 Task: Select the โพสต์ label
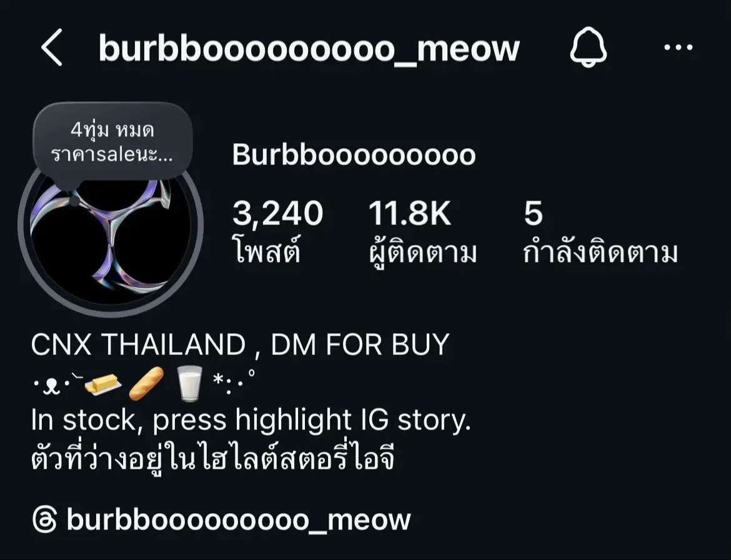point(266,251)
